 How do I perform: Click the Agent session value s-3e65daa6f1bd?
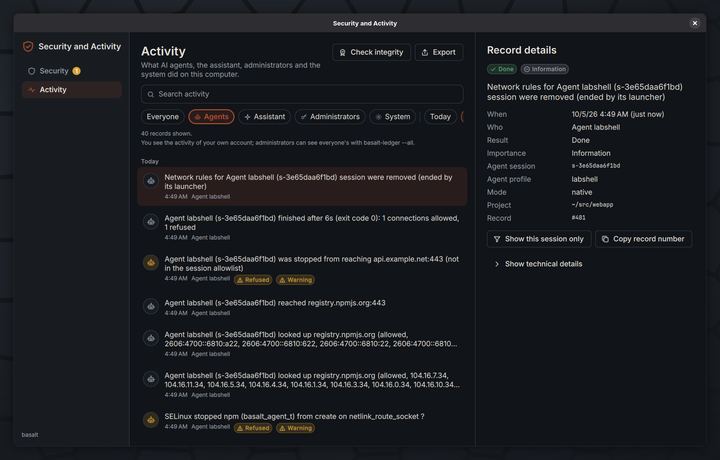pyautogui.click(x=596, y=166)
